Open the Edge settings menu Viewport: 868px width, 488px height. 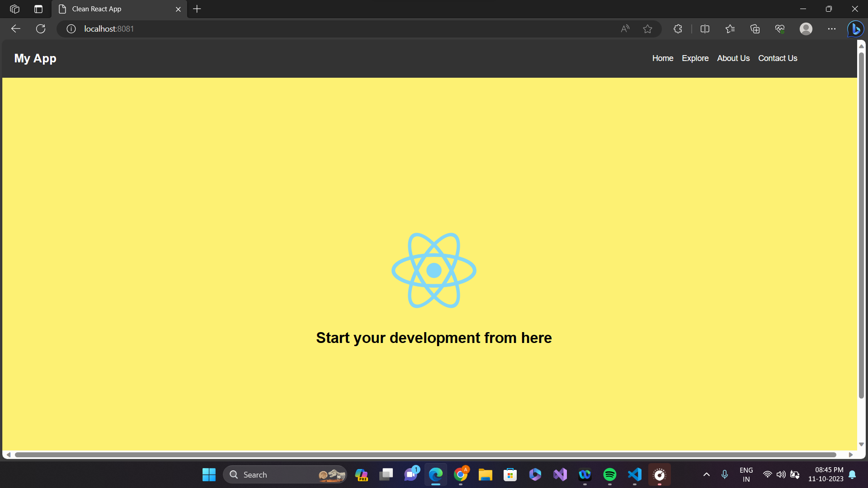pyautogui.click(x=832, y=28)
